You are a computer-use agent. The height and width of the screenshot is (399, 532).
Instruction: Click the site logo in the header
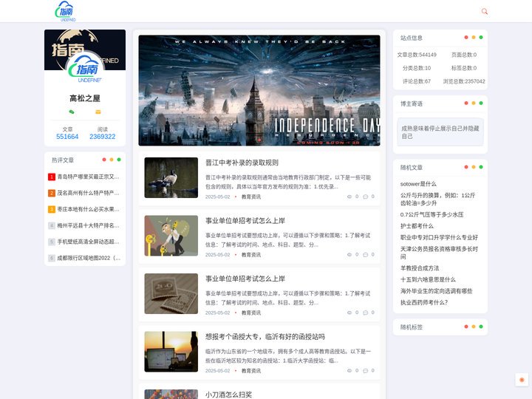pyautogui.click(x=66, y=11)
